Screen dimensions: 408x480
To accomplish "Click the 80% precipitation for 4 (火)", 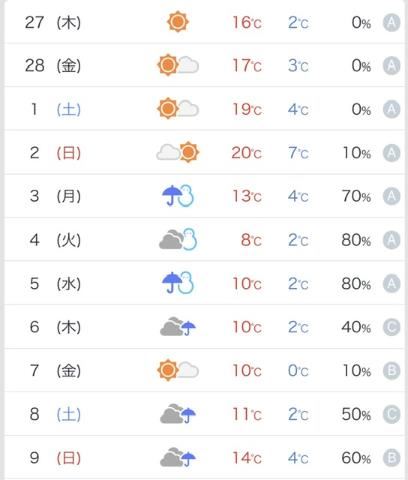I will pos(356,240).
